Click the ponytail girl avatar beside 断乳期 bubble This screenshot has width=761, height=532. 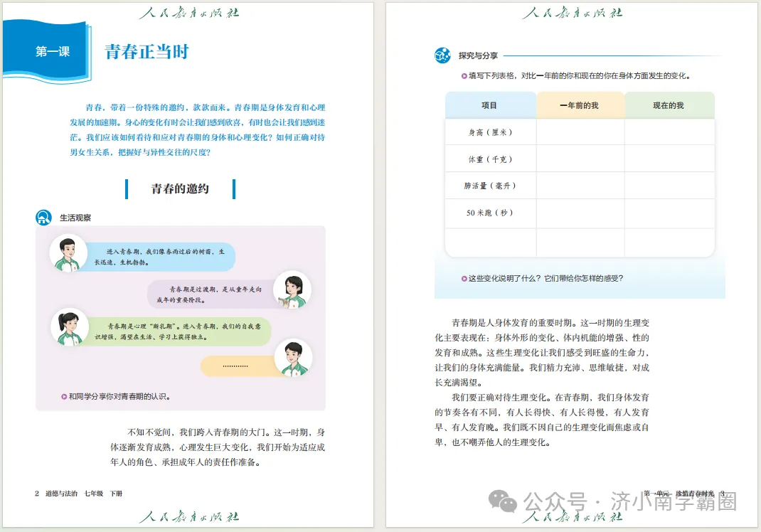coord(70,327)
